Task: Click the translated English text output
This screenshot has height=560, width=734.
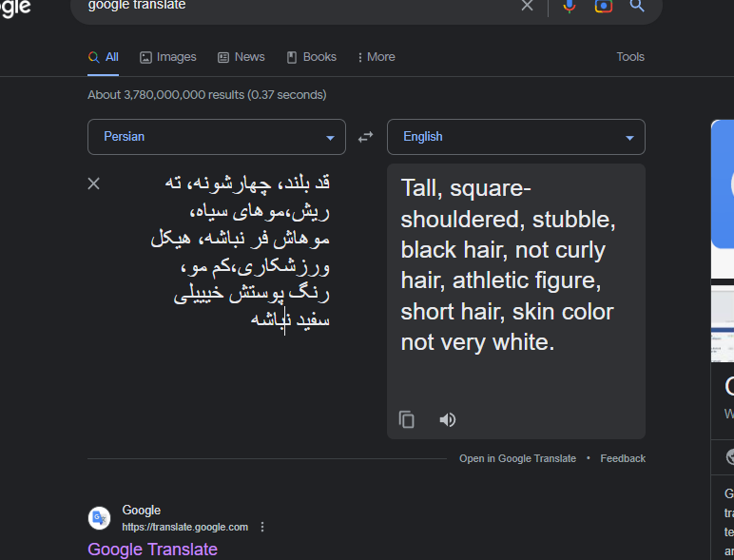Action: tap(508, 265)
